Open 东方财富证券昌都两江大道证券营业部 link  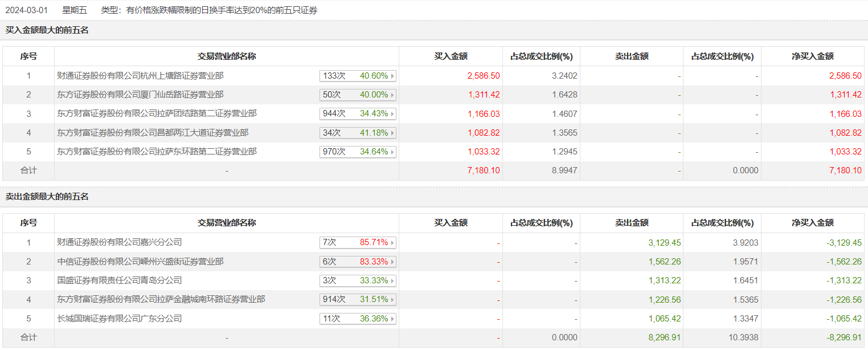coord(153,133)
